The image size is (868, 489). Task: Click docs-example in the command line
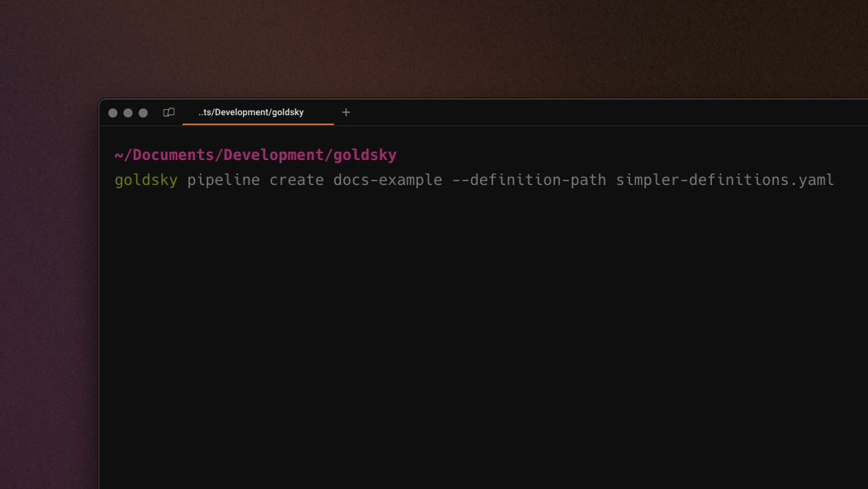(388, 180)
